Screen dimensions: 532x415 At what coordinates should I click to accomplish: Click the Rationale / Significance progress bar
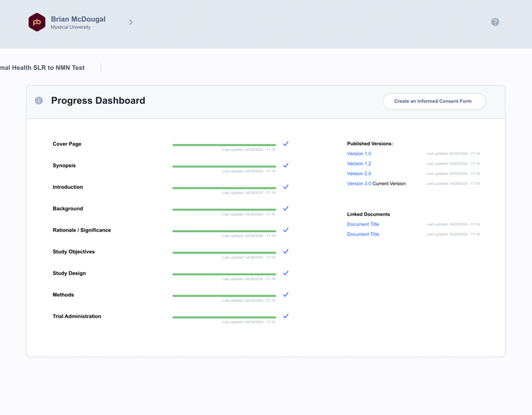(224, 231)
